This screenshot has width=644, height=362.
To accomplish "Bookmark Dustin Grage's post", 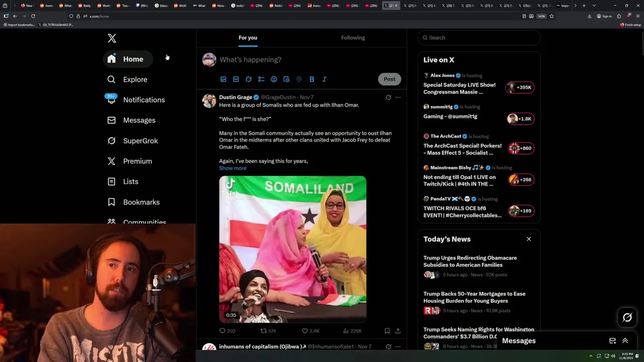I will click(x=387, y=331).
